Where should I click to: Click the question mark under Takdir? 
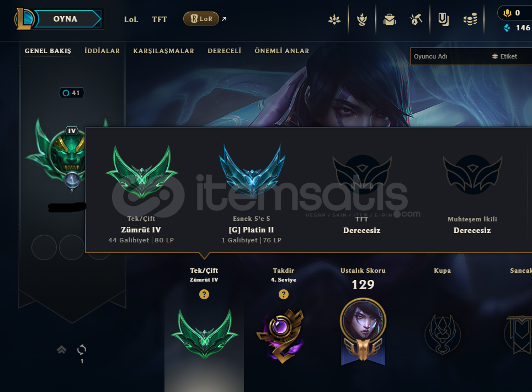283,294
